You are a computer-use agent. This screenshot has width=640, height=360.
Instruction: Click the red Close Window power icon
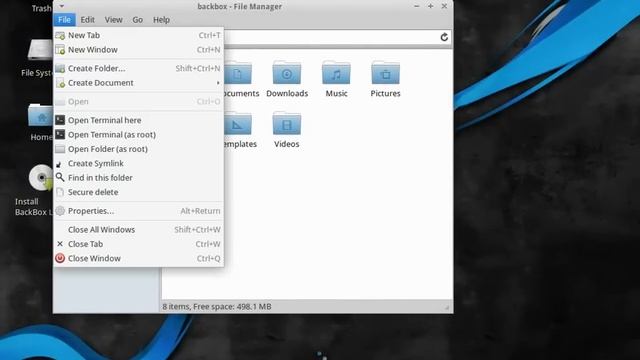pos(60,258)
